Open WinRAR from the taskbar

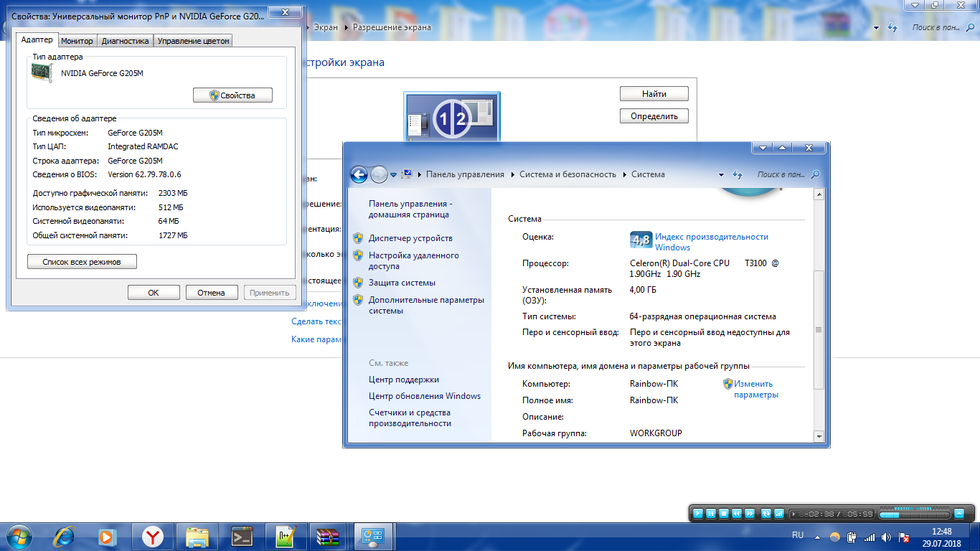pyautogui.click(x=329, y=536)
